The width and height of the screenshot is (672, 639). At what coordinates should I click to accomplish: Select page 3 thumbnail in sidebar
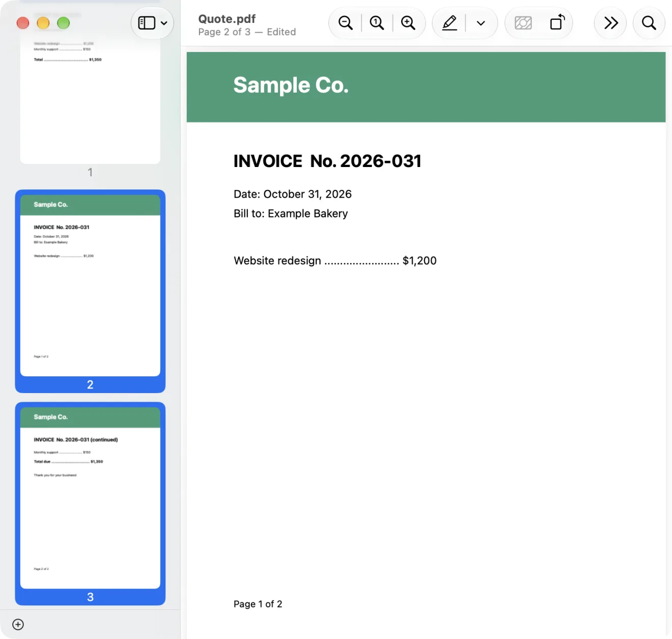pyautogui.click(x=90, y=498)
